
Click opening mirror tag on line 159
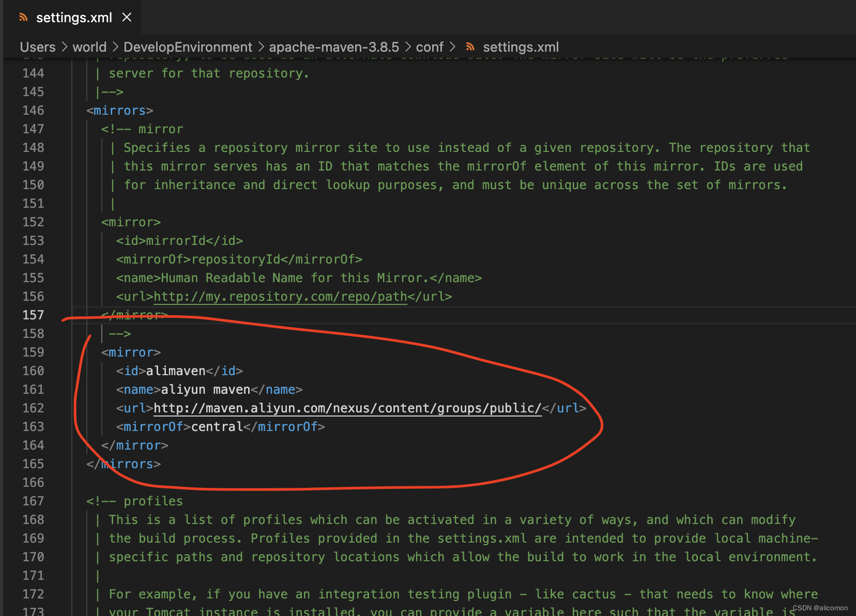pyautogui.click(x=131, y=352)
